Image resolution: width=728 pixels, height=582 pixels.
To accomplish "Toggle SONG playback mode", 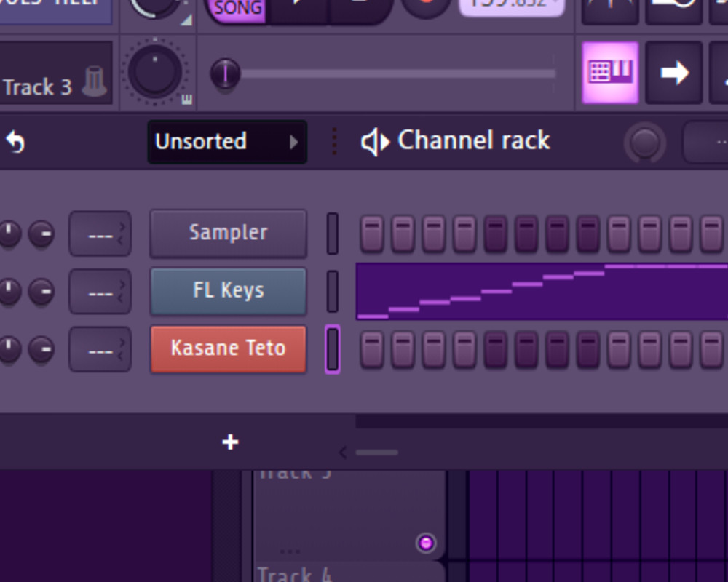I will pyautogui.click(x=237, y=9).
